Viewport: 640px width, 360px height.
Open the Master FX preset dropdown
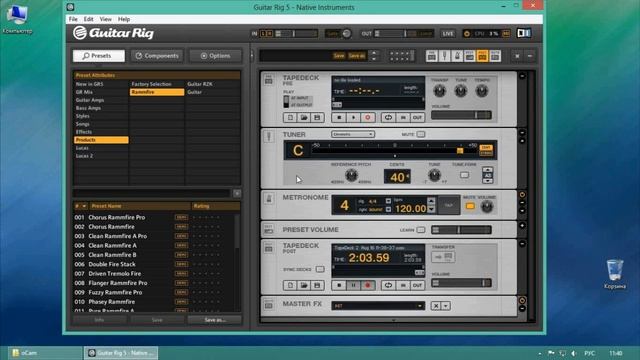pos(378,306)
